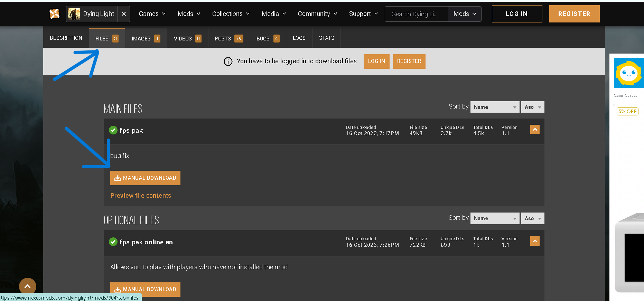The width and height of the screenshot is (644, 301).
Task: Click the Search Dying Light input field
Action: (417, 14)
